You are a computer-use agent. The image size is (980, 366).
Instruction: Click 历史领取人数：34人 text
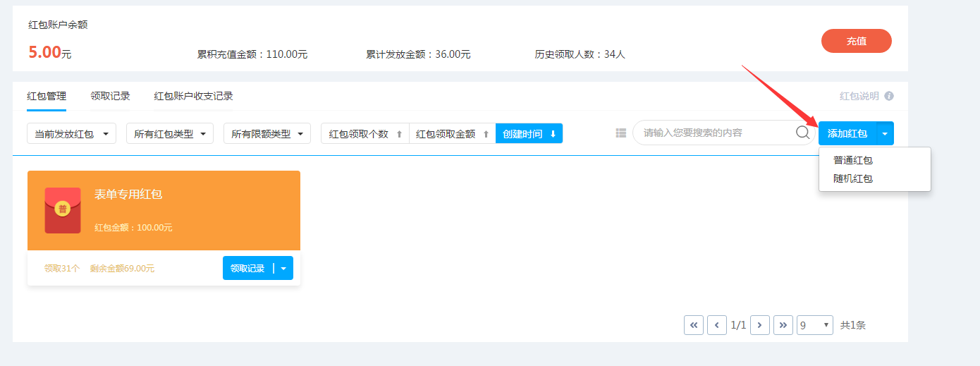580,54
